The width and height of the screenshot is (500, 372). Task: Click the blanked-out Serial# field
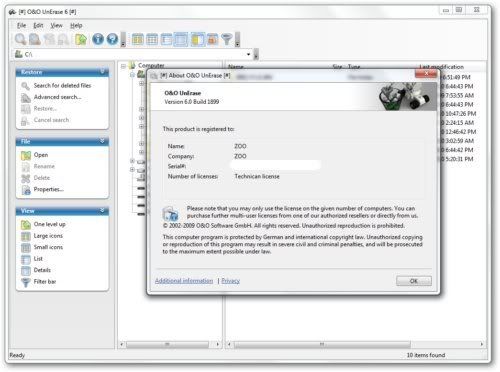pyautogui.click(x=276, y=166)
